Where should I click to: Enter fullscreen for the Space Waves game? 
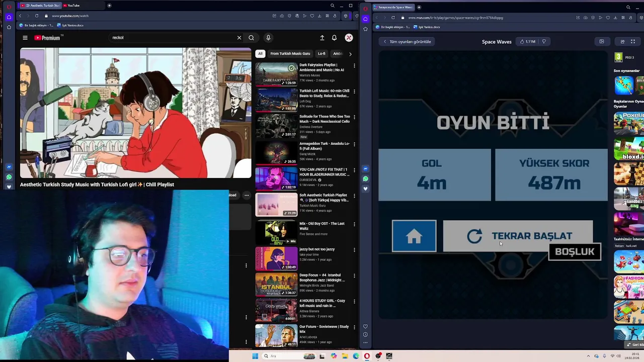pyautogui.click(x=633, y=42)
